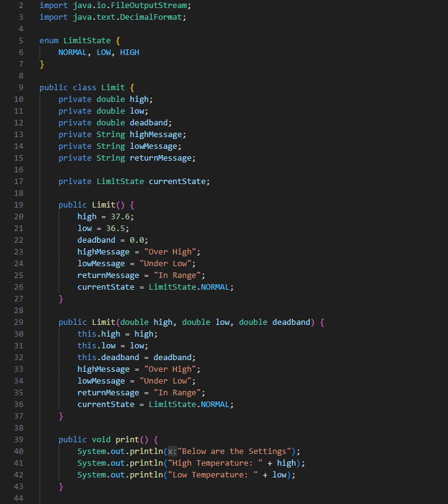The image size is (448, 504).
Task: Click string "Over High" on line 23
Action: coord(170,252)
